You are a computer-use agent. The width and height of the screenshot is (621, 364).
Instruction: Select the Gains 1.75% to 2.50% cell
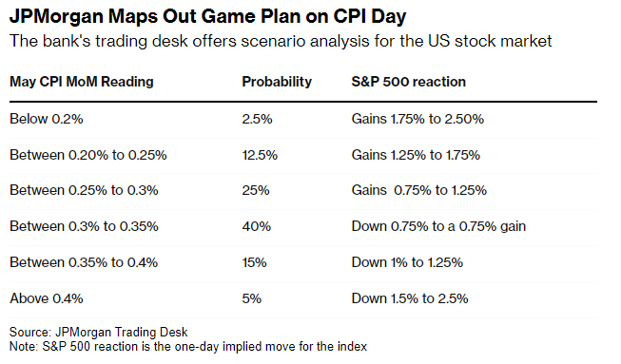(417, 119)
